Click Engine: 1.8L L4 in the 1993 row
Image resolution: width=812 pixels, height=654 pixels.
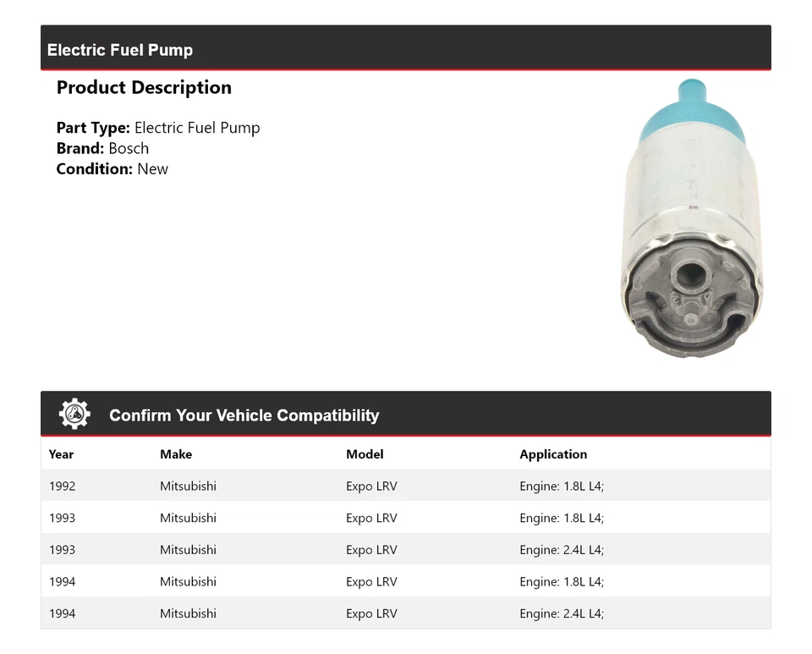point(562,518)
